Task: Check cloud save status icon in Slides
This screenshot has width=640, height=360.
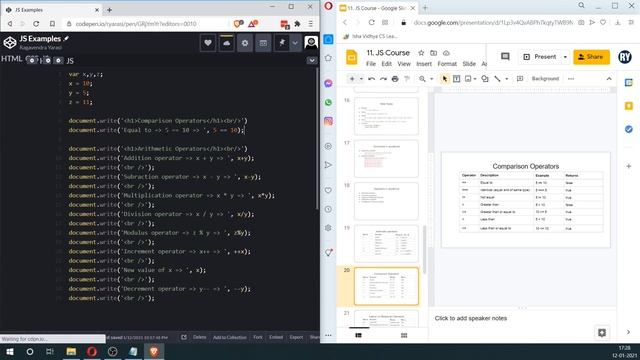Action: [x=446, y=53]
